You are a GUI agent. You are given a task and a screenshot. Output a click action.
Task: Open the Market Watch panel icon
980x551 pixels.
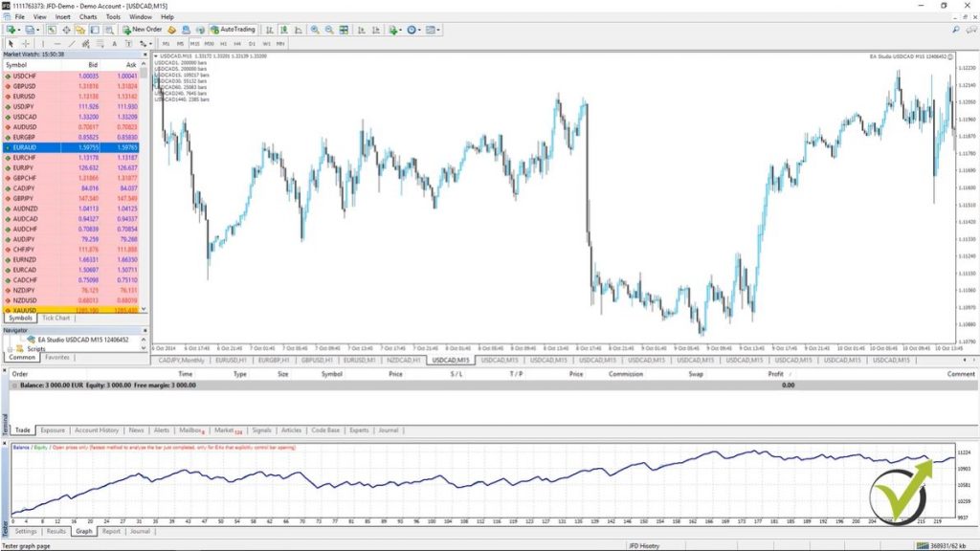coord(54,30)
